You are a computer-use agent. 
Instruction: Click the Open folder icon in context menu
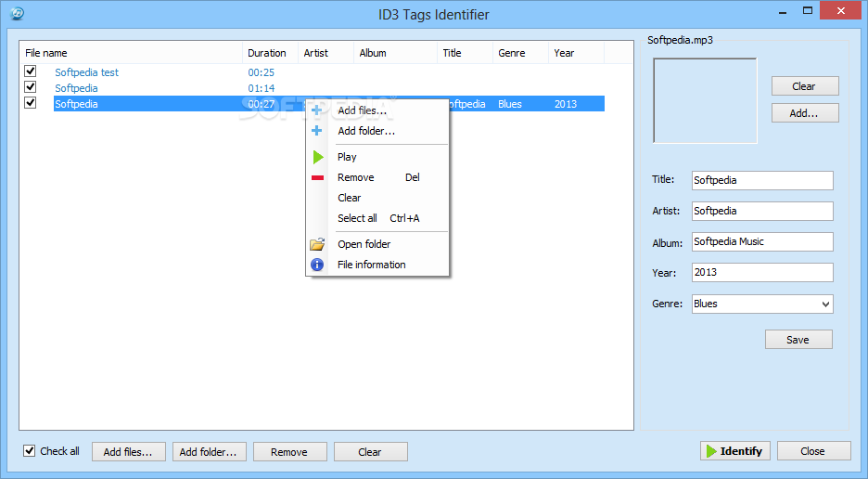click(x=317, y=244)
